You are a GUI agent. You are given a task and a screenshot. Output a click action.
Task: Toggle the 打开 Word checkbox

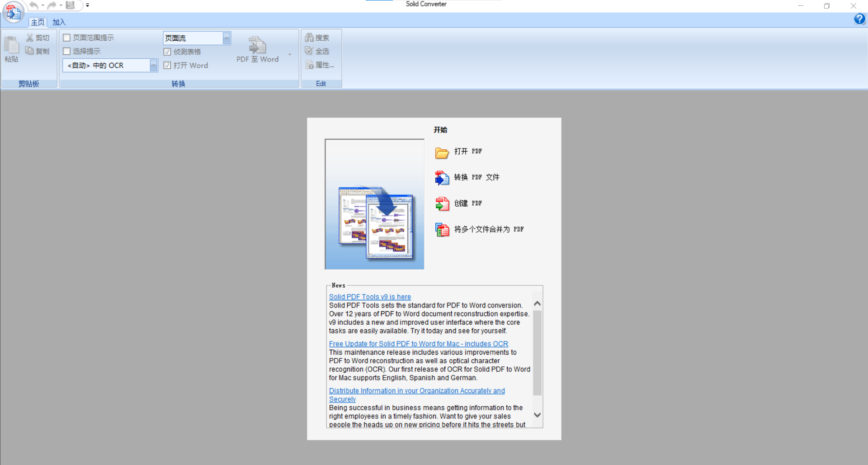point(167,66)
